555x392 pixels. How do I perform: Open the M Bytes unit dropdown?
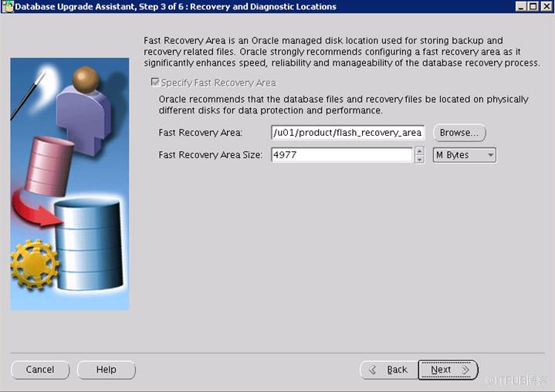coord(465,155)
